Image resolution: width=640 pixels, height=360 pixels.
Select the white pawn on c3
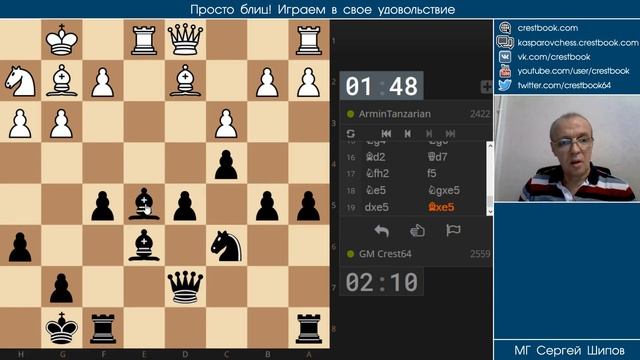[x=226, y=122]
